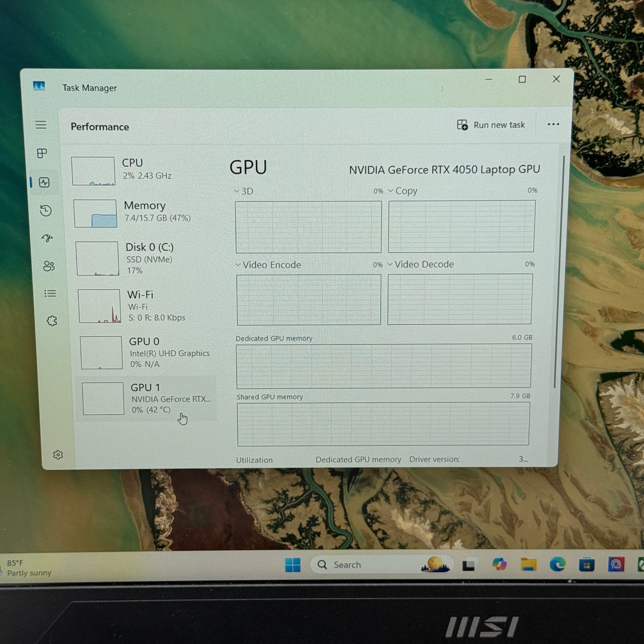Click the 6.0 GB dedicated memory value
The image size is (644, 644).
[522, 337]
